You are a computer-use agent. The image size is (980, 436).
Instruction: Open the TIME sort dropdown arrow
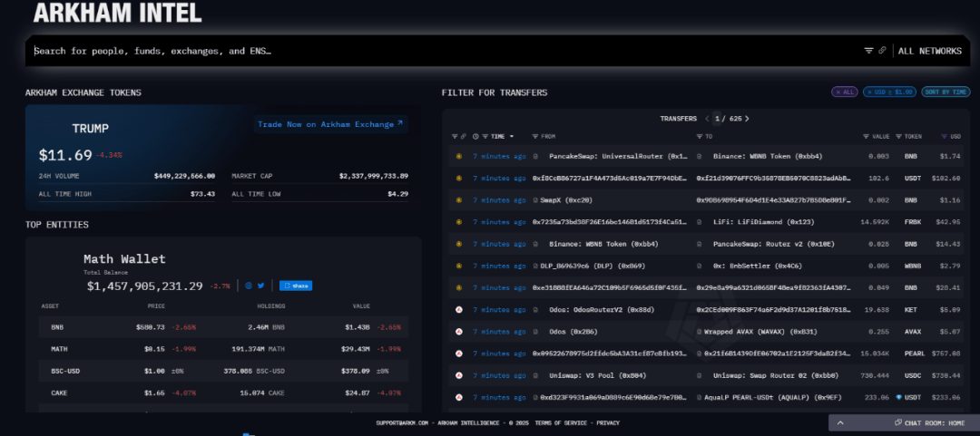click(x=512, y=136)
